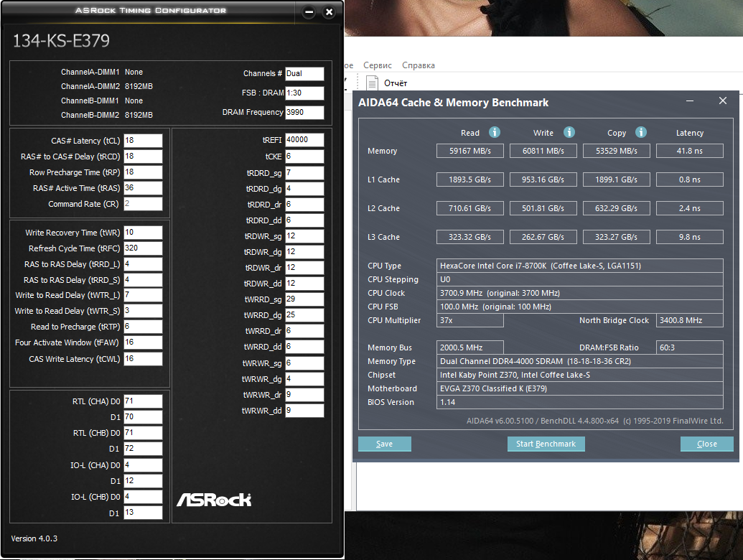Click the IO-L (CHA) D0 field
Screen dimensions: 743x560
coord(143,465)
